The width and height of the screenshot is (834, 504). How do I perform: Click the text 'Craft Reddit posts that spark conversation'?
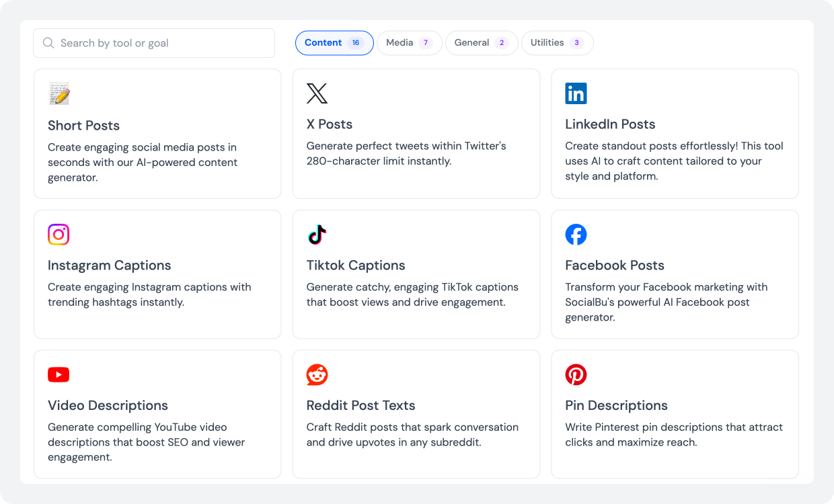(x=412, y=427)
